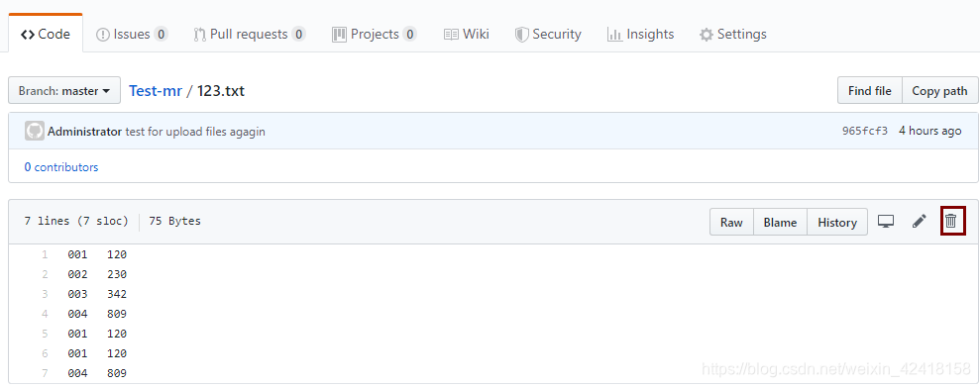Click the Find file button

(869, 91)
